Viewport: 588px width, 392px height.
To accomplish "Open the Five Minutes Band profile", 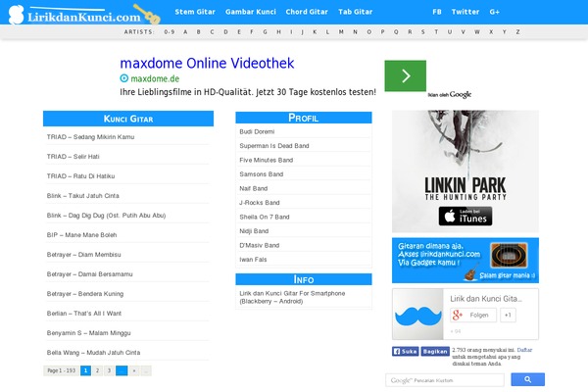I will 267,160.
